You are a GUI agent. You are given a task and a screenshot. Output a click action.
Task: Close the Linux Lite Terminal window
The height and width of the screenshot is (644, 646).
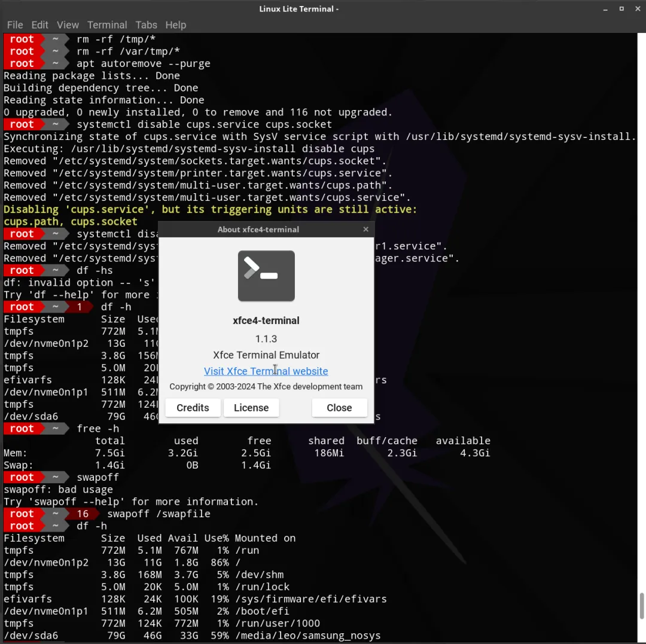[638, 8]
